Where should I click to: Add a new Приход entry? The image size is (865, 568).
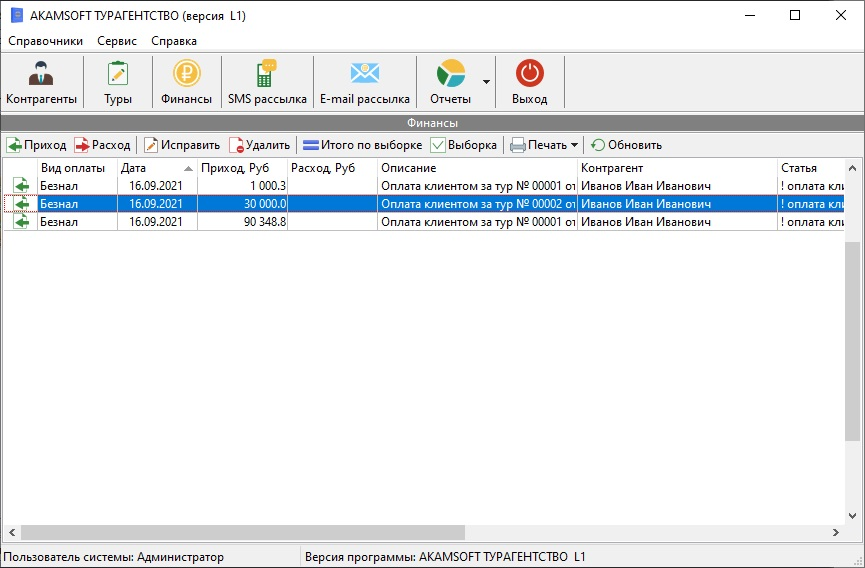click(x=36, y=145)
